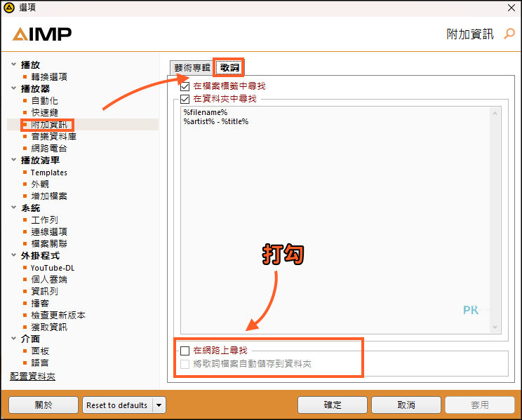522x420 pixels.
Task: Select 音樂資料庫 in the tree
Action: click(53, 137)
